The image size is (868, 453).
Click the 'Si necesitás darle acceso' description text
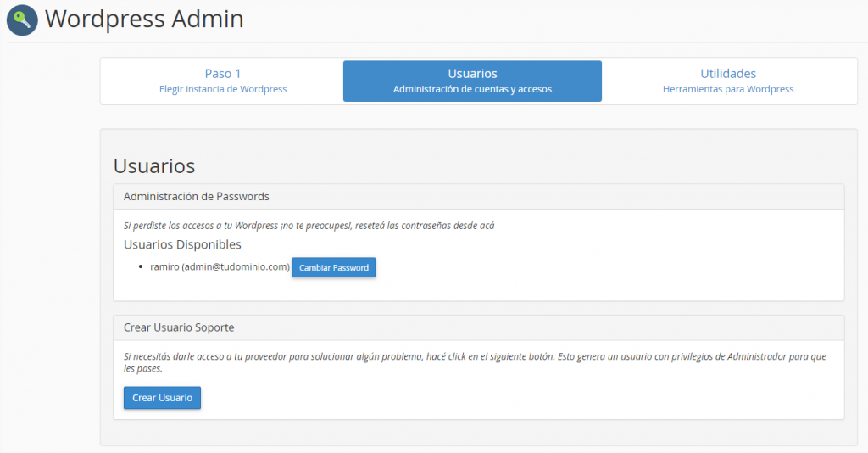tap(475, 356)
